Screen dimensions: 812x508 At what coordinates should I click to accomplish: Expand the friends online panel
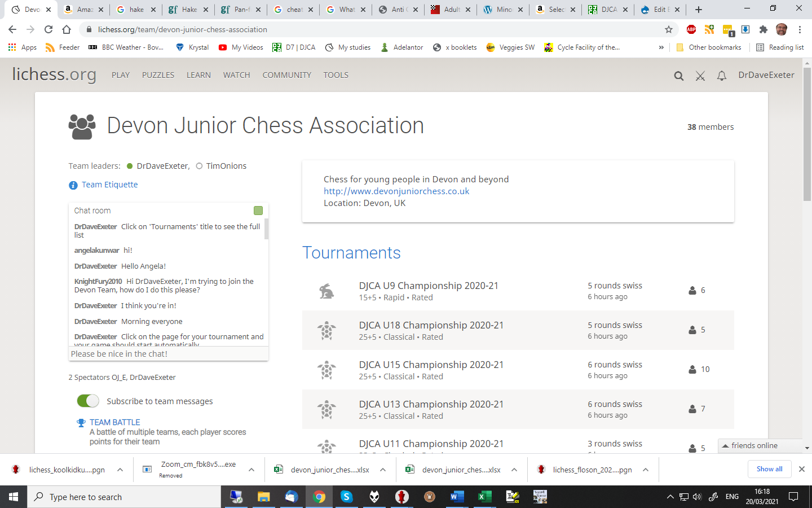click(x=754, y=446)
